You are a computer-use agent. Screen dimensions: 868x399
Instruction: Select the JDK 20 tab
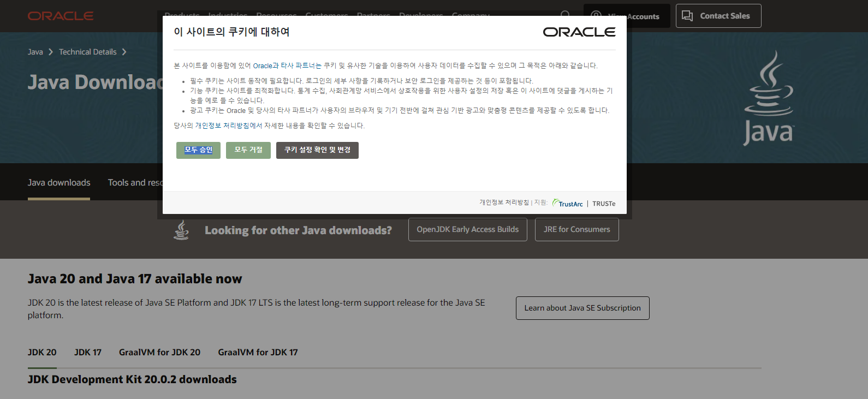pos(42,353)
